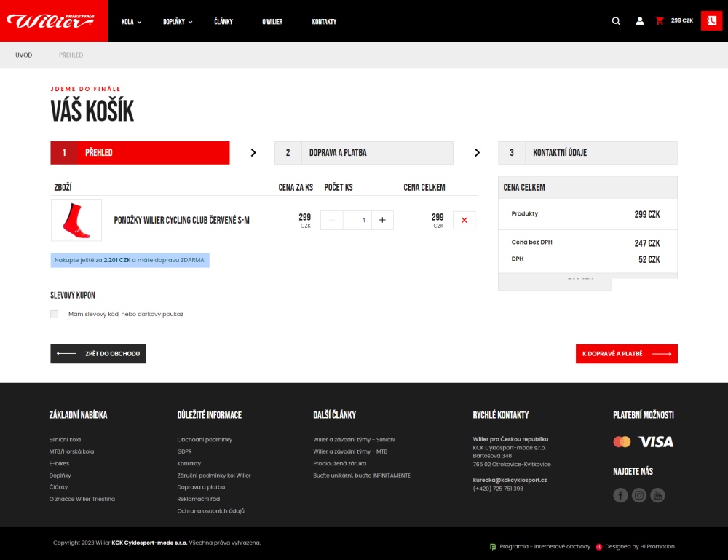The width and height of the screenshot is (728, 560).
Task: Open Wilier a závodní týmy - Silniční
Action: [x=355, y=440]
